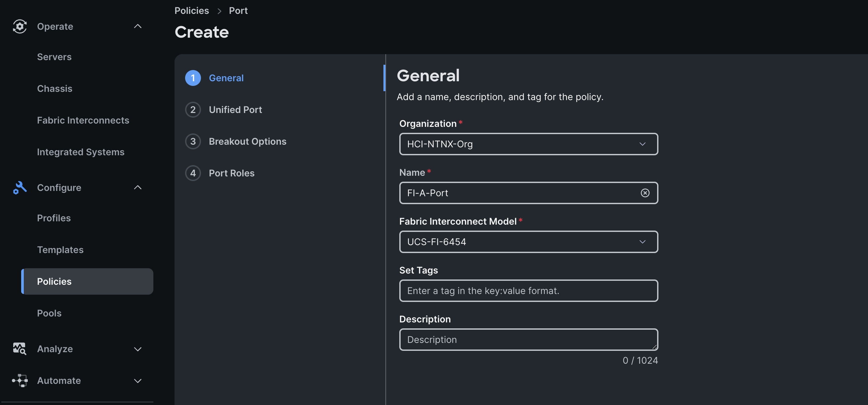The height and width of the screenshot is (405, 868).
Task: Navigate to Policies via the breadcrumb
Action: [191, 11]
